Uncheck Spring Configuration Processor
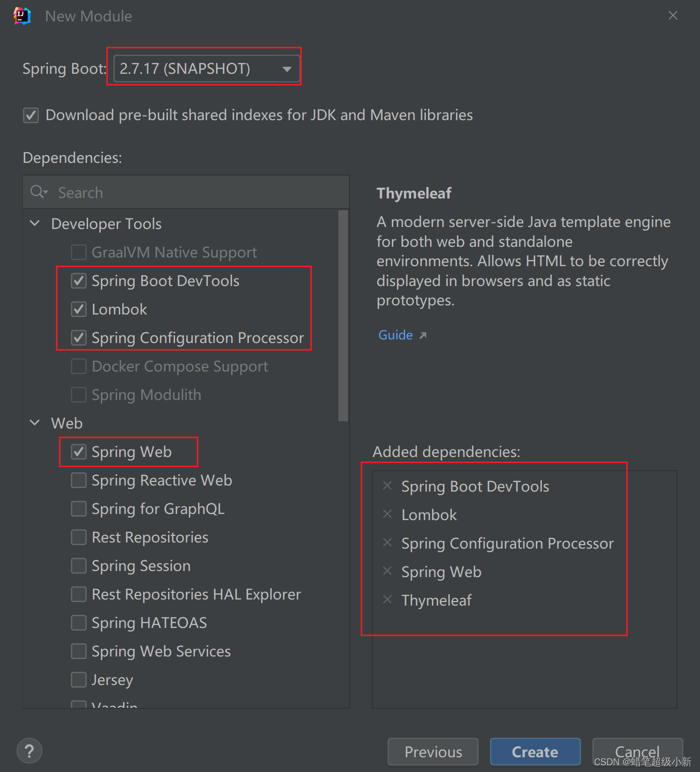The height and width of the screenshot is (772, 700). [79, 337]
